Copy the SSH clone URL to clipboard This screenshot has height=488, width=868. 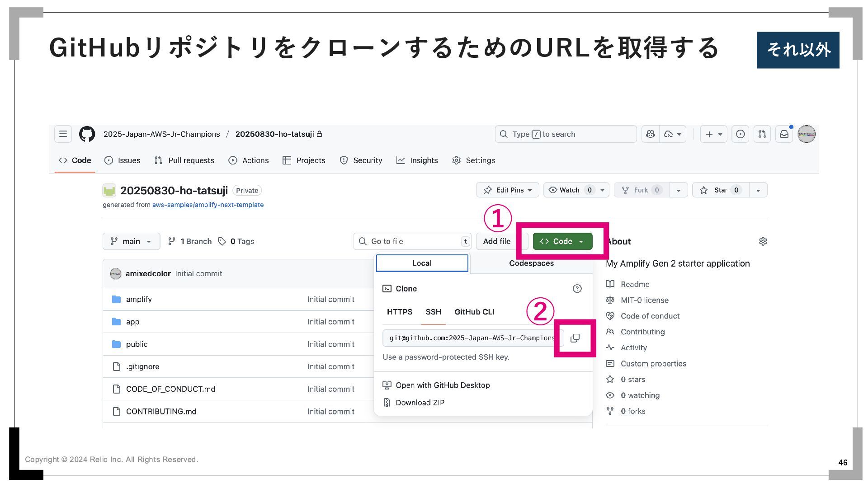pyautogui.click(x=575, y=338)
